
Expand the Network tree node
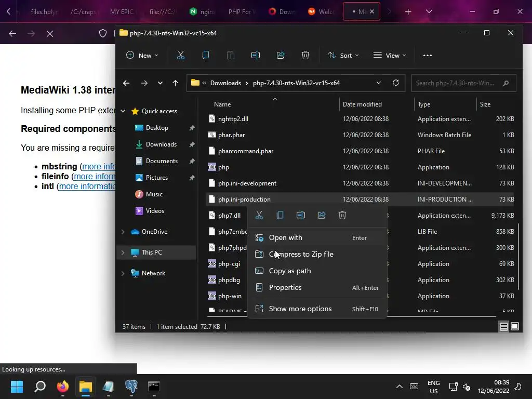(123, 273)
